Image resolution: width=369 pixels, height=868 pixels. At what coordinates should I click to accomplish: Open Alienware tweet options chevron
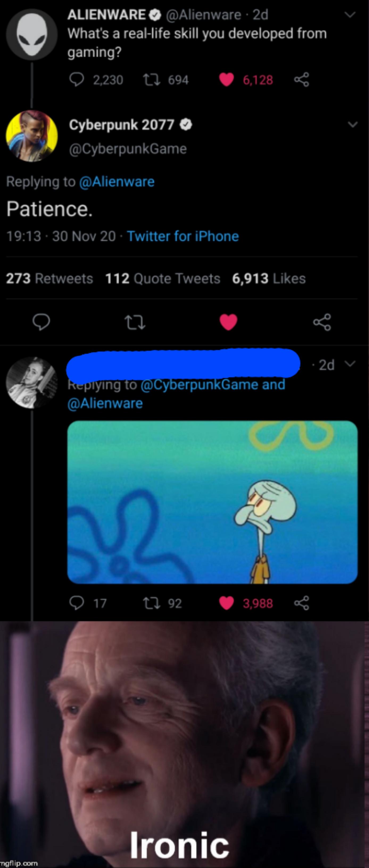[x=350, y=15]
